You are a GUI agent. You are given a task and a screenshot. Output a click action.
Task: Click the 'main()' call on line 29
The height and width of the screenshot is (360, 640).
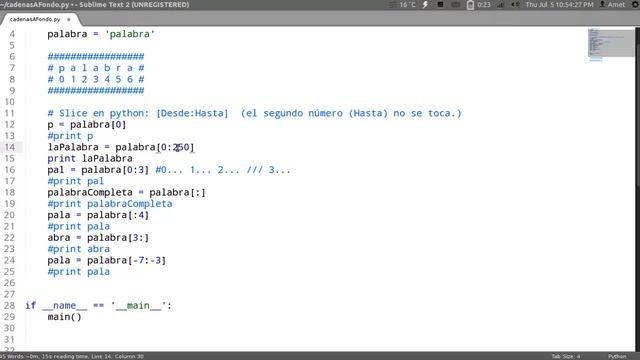[64, 317]
